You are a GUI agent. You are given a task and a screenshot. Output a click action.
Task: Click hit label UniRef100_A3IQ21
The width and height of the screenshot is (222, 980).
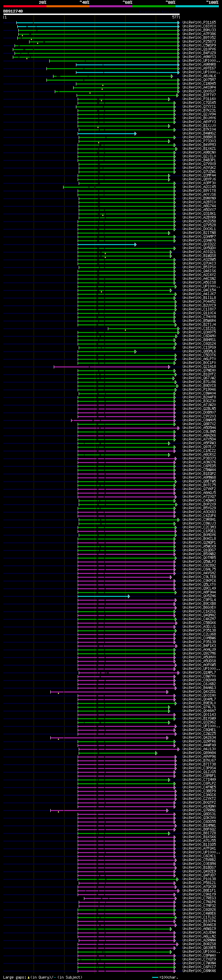[x=199, y=252]
